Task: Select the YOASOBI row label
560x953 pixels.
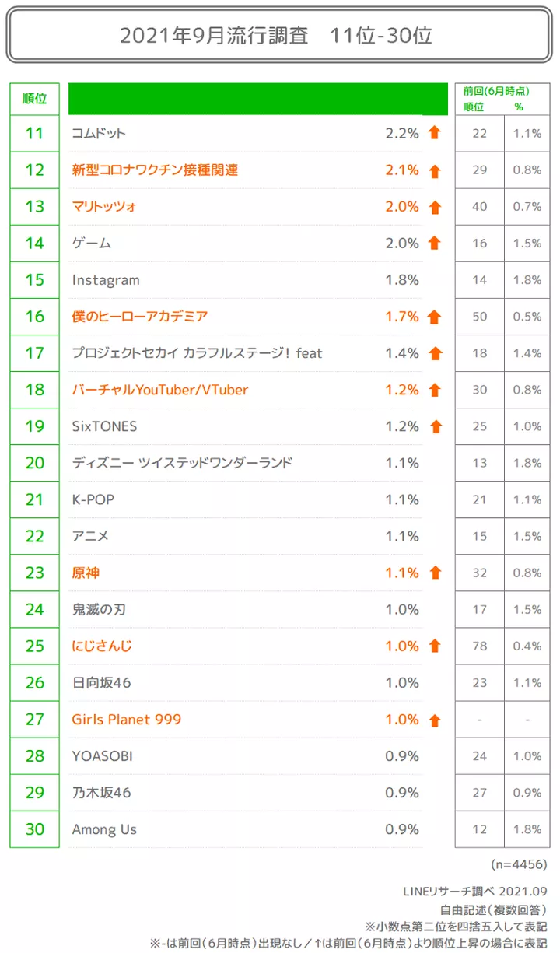Action: click(103, 756)
